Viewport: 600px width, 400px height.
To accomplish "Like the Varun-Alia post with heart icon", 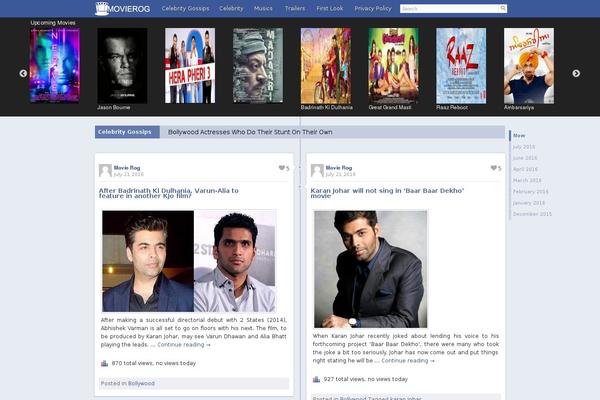I will click(282, 168).
